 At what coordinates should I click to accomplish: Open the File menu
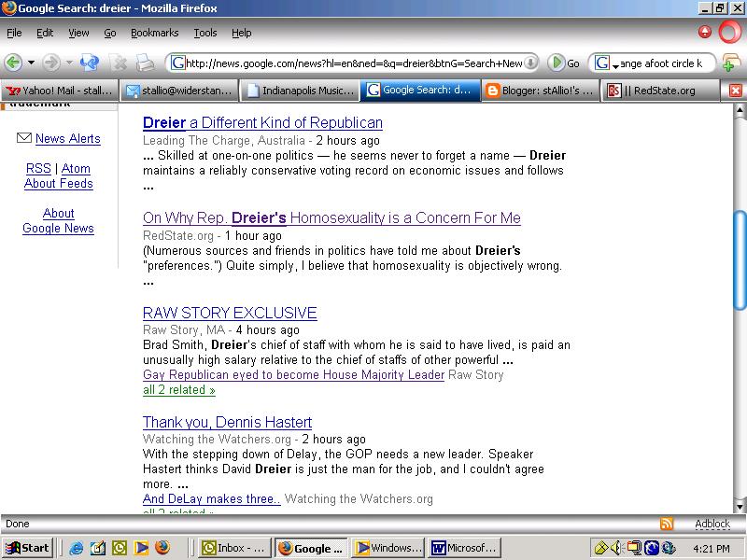click(14, 33)
